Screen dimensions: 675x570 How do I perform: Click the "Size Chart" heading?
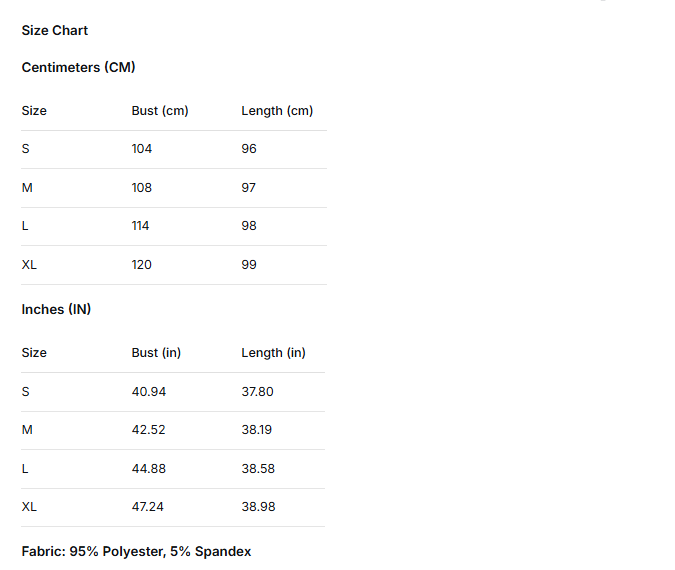pyautogui.click(x=55, y=31)
